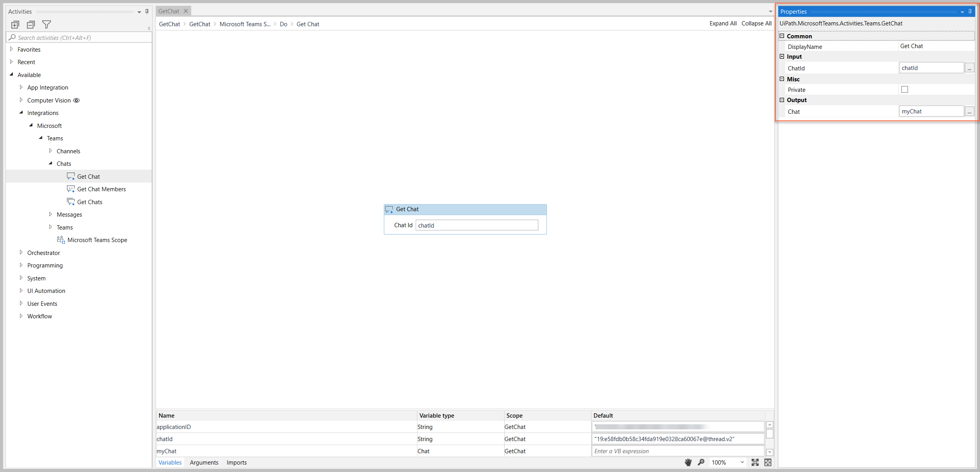
Task: Open the overview icon in status bar
Action: [768, 462]
